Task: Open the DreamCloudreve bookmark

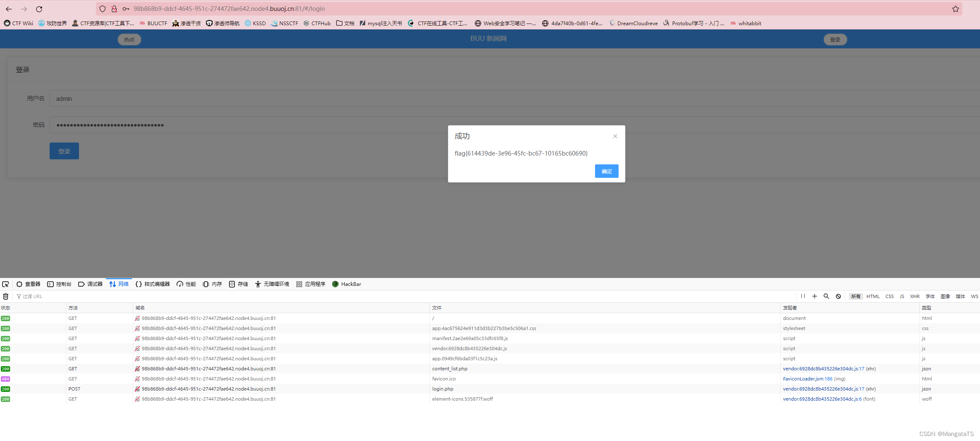Action: tap(633, 24)
